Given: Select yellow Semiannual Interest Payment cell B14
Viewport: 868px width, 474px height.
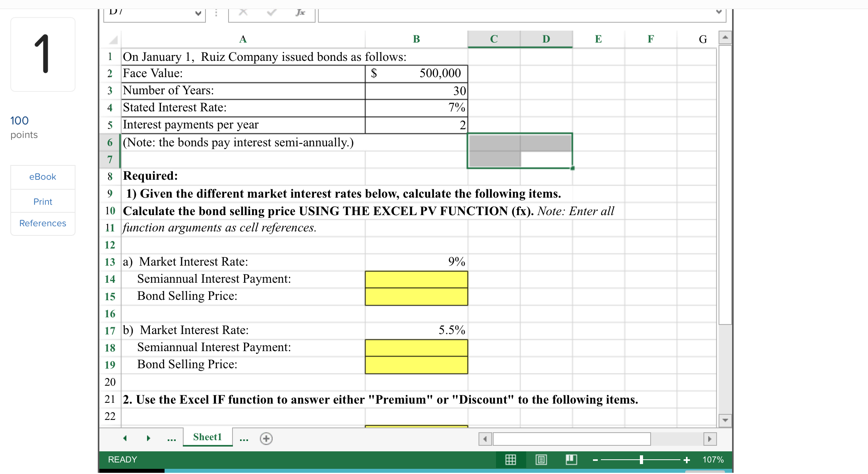Looking at the screenshot, I should pos(416,279).
